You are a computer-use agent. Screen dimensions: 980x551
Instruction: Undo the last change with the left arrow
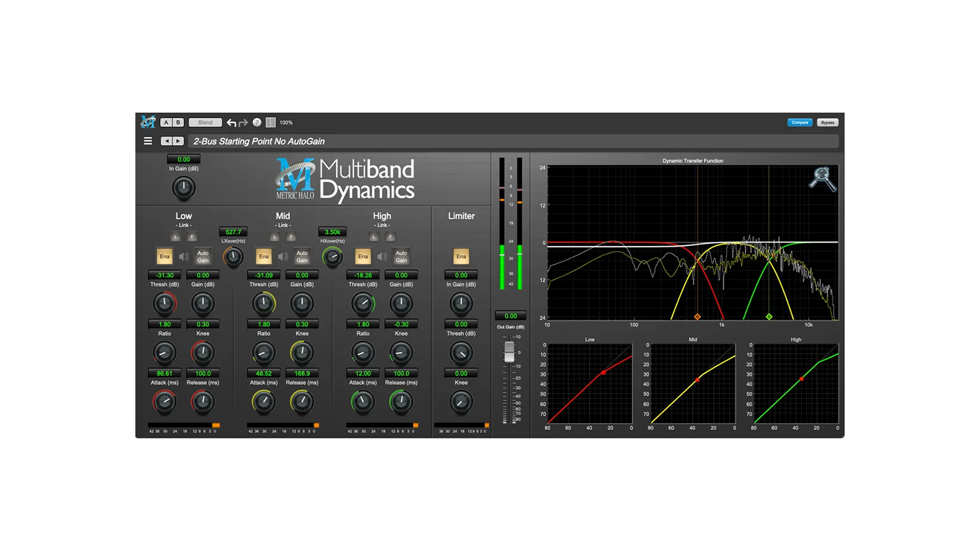coord(231,122)
